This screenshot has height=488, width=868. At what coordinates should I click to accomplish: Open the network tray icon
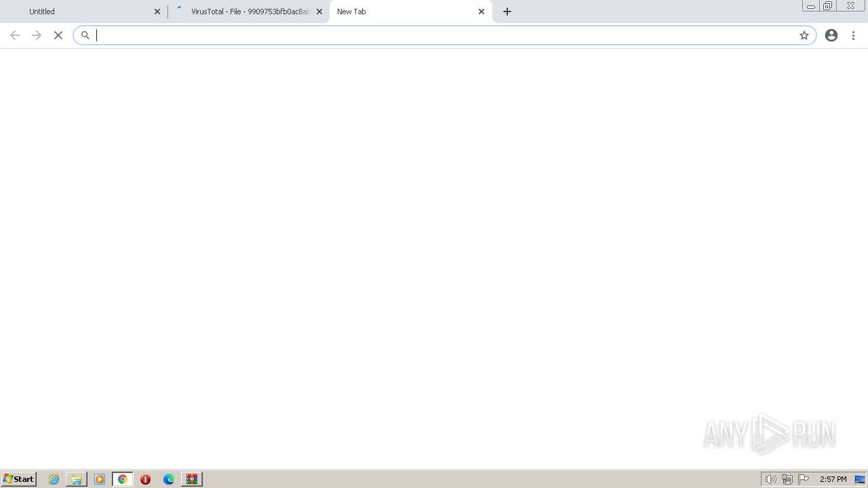787,479
